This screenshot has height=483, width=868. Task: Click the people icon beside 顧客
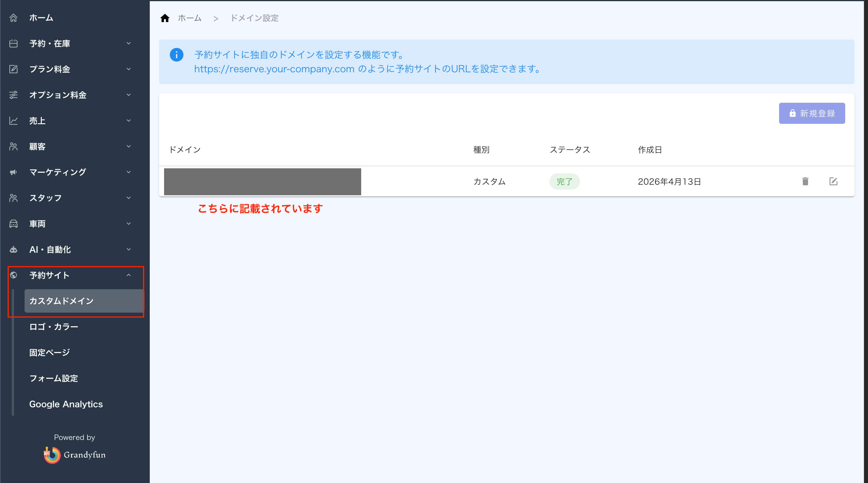click(x=13, y=146)
